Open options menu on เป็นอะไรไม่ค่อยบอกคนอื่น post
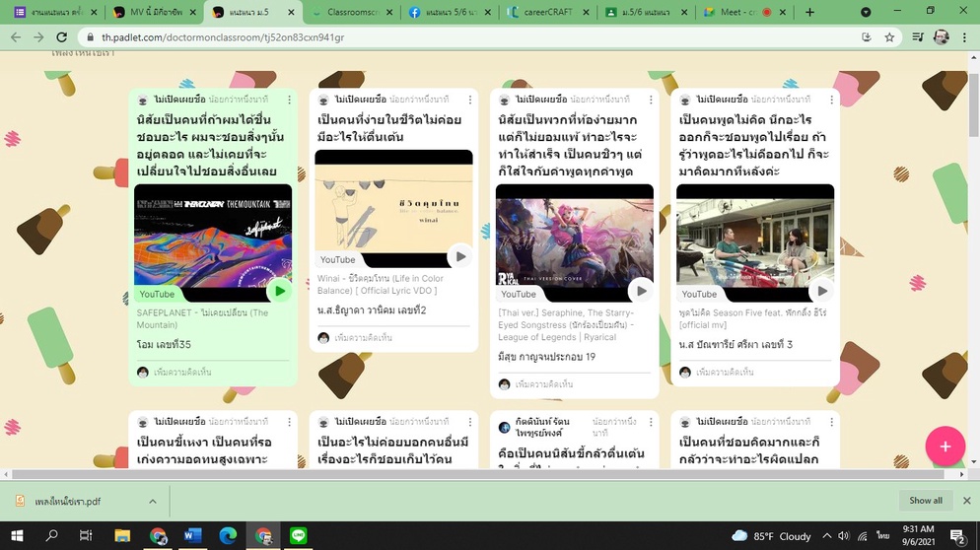980x550 pixels. point(470,422)
